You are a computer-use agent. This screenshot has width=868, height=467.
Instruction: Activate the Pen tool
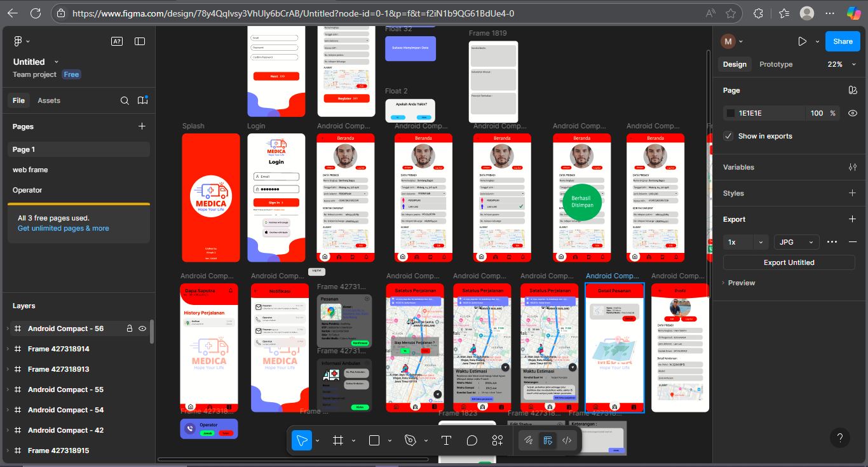(x=410, y=440)
